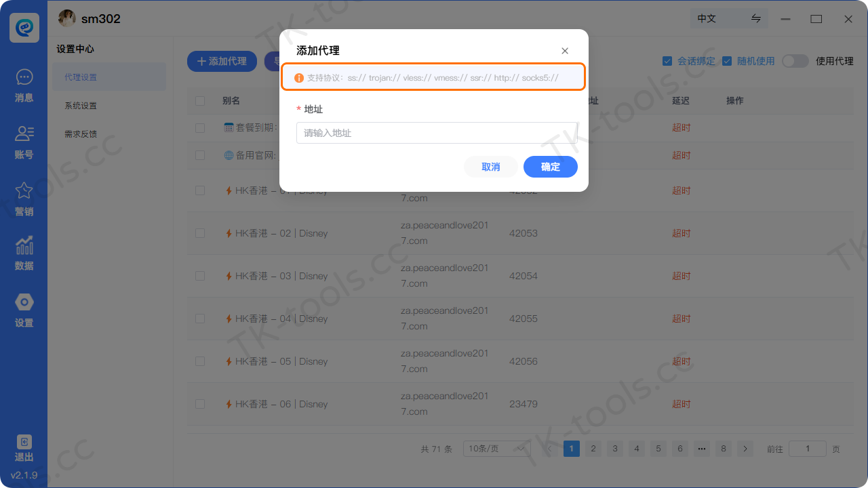Click the HK香港 – 03 | Disney name
The width and height of the screenshot is (868, 488).
281,276
